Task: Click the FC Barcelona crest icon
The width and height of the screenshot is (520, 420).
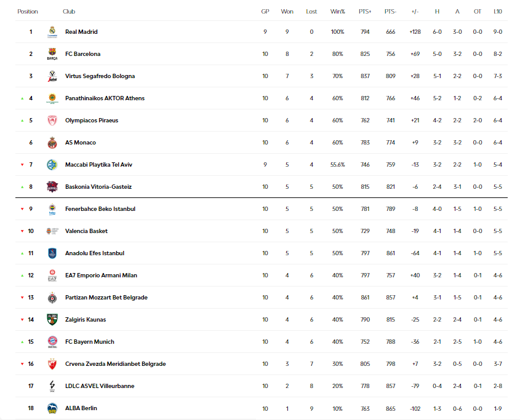Action: [x=52, y=53]
